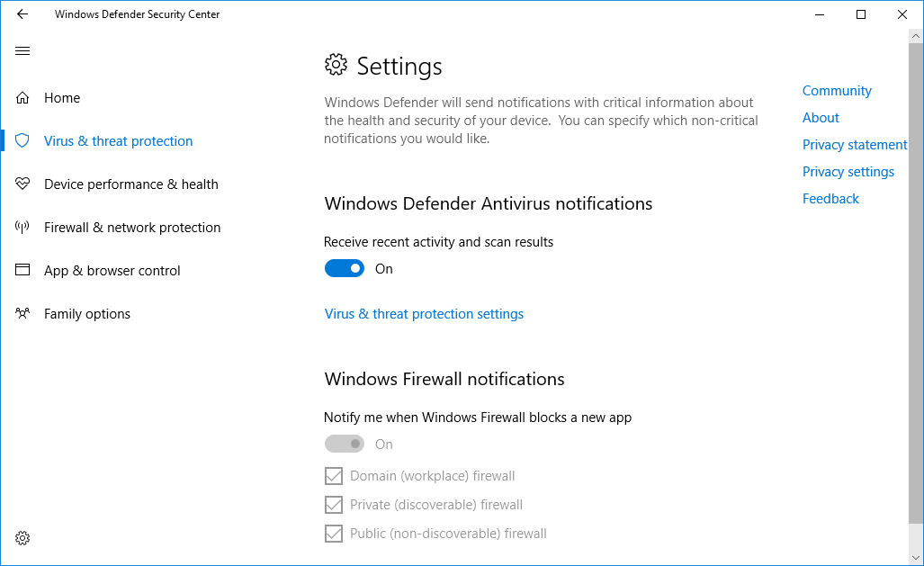The height and width of the screenshot is (566, 924).
Task: Click the gear icon beside Settings heading
Action: tap(336, 65)
